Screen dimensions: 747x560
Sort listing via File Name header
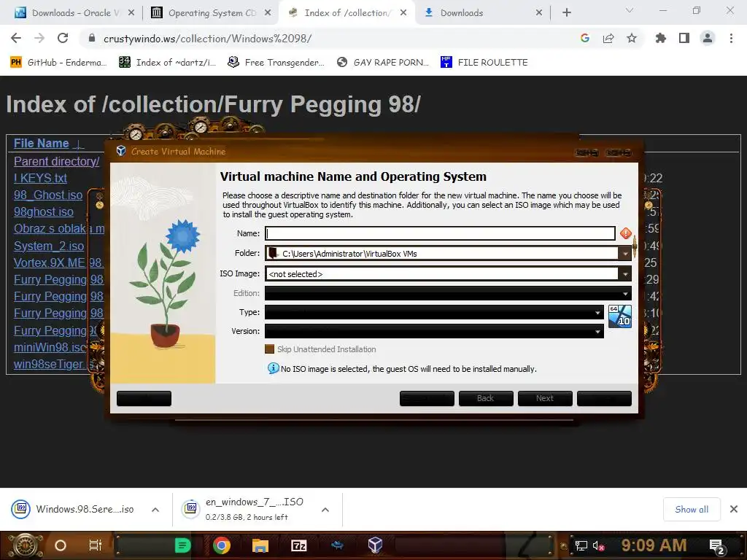coord(42,144)
